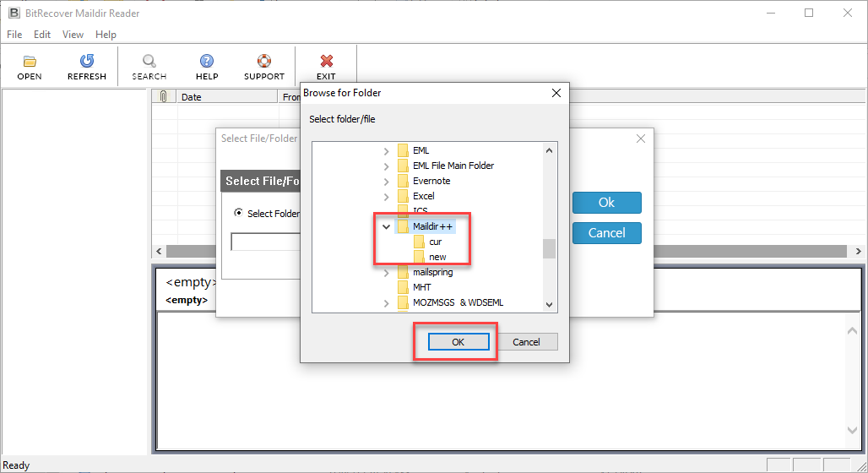Select the mailspring folder
The image size is (868, 473).
click(x=433, y=272)
